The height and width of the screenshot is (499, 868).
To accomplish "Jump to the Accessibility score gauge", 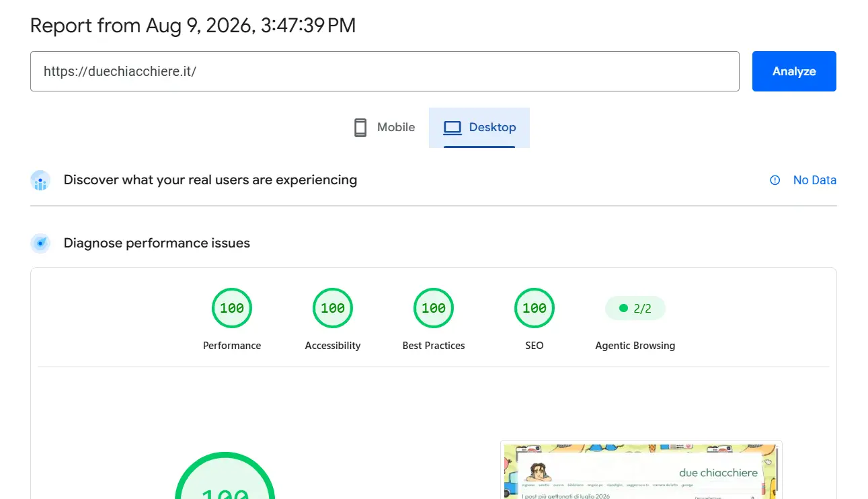I will tap(333, 308).
